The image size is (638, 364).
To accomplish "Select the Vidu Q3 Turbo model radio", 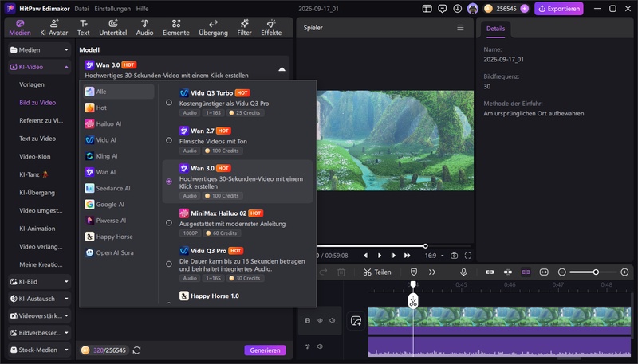I will pyautogui.click(x=169, y=103).
